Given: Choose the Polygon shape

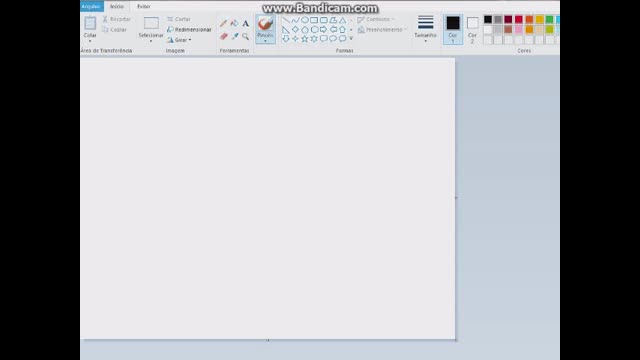Looking at the screenshot, I should [333, 20].
